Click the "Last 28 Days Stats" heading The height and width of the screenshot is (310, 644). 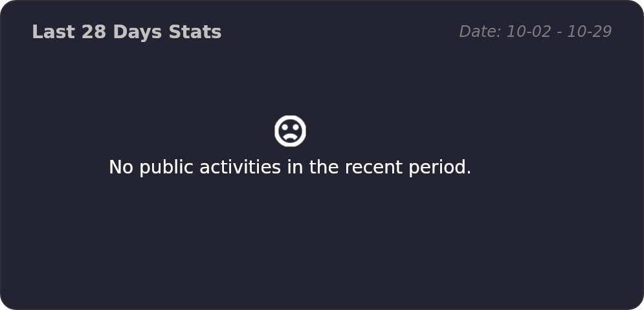pyautogui.click(x=127, y=32)
